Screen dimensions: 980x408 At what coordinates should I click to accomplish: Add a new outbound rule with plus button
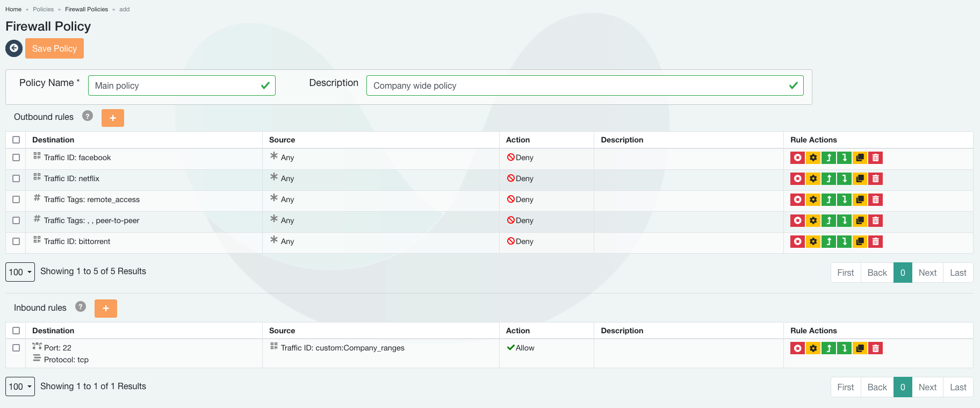(113, 118)
